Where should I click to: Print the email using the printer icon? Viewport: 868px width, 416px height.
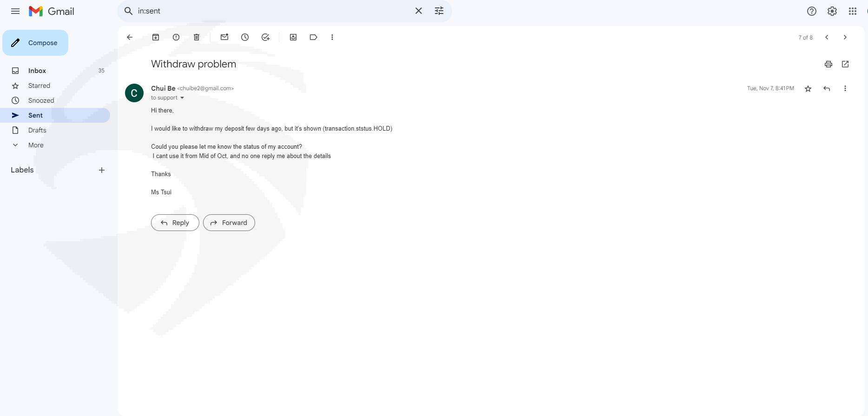(828, 64)
